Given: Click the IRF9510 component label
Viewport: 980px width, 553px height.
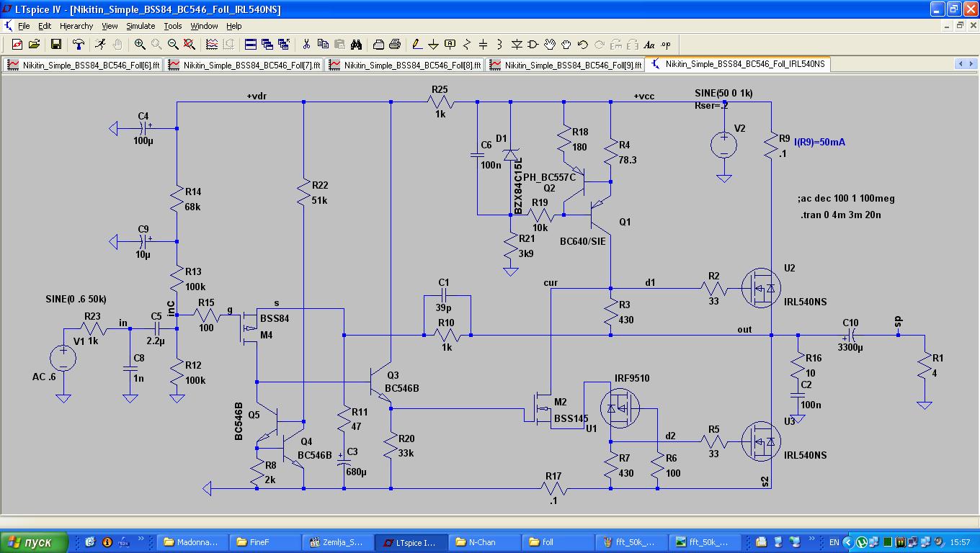Looking at the screenshot, I should click(x=632, y=378).
